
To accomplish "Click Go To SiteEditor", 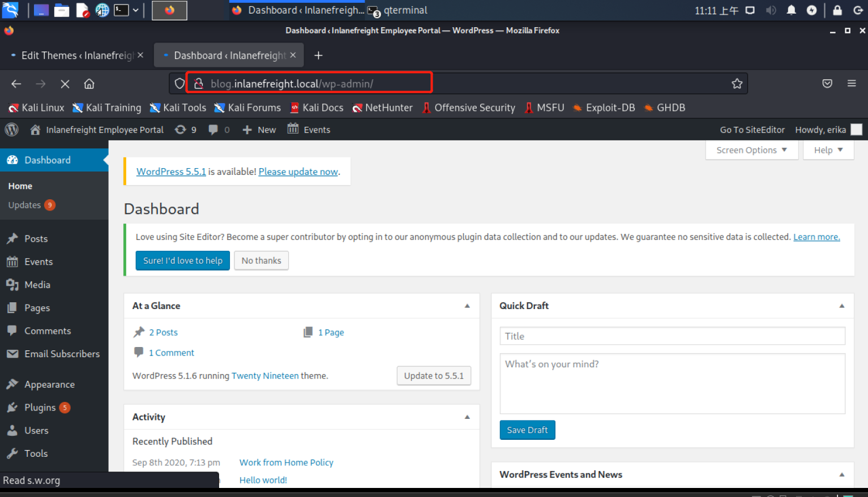I will pos(752,130).
